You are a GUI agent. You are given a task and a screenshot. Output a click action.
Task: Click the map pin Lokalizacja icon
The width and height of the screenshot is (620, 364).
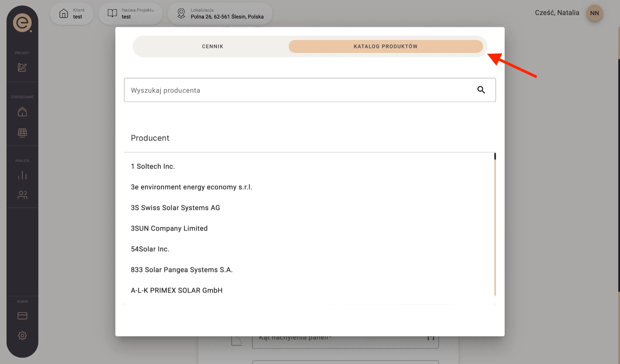point(181,13)
